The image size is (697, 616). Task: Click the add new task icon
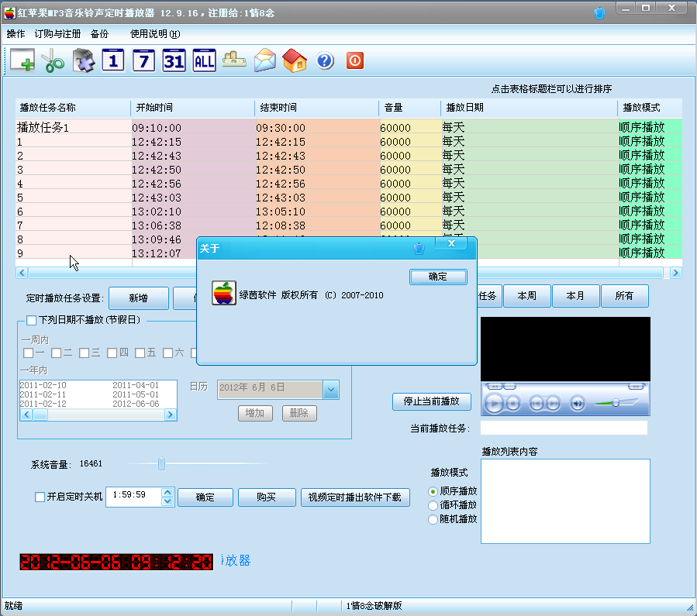point(22,60)
